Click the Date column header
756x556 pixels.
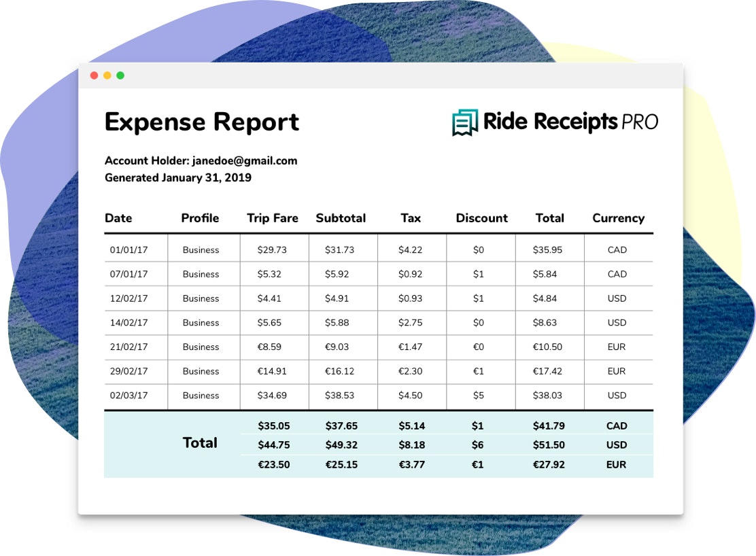(118, 218)
